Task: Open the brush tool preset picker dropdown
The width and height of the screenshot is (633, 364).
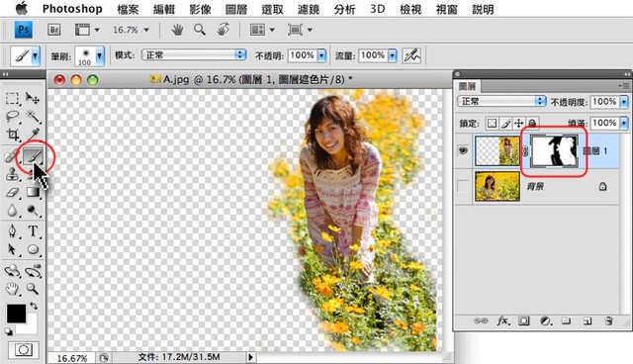Action: 36,55
